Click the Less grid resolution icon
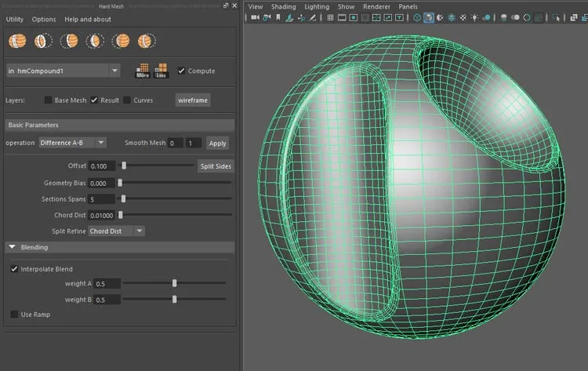Screen dimensions: 588x371 tap(161, 71)
